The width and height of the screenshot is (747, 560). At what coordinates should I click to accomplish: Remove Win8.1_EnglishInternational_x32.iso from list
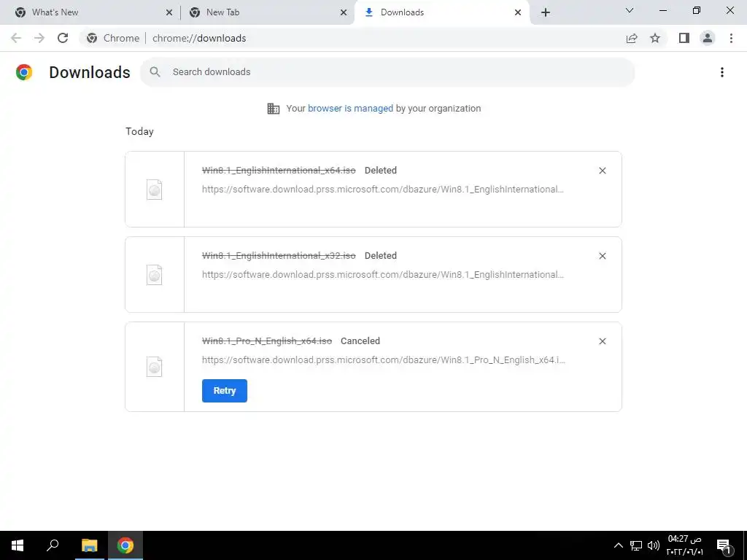pos(602,256)
